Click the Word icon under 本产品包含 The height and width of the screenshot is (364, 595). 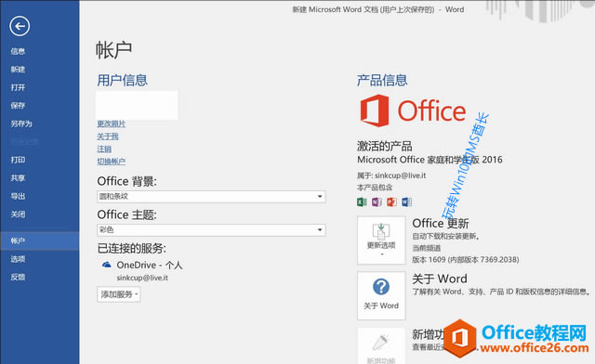406,202
